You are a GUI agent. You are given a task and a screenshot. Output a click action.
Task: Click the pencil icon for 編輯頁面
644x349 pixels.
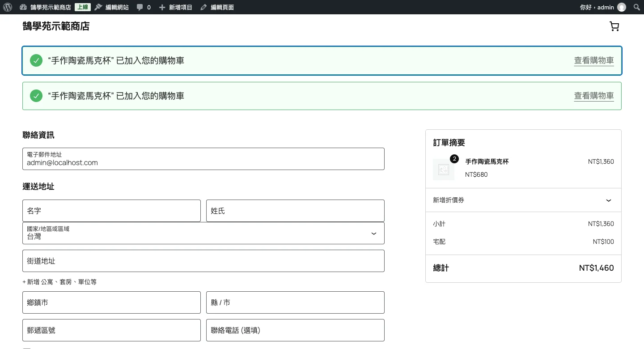(204, 7)
